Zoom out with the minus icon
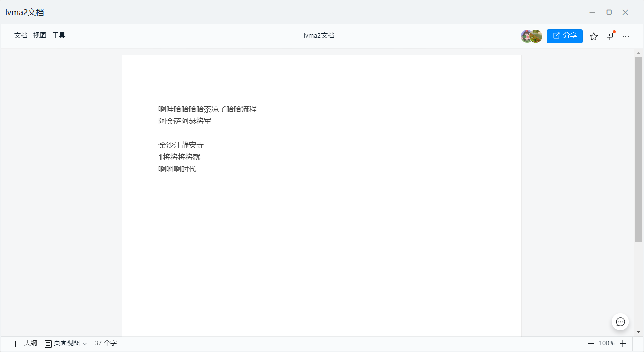 coord(591,343)
